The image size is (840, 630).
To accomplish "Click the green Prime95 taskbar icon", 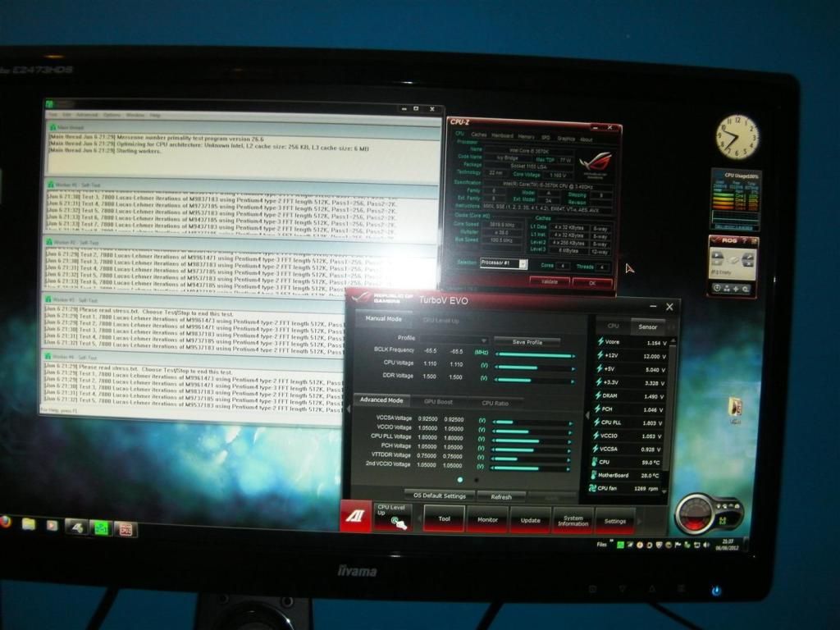I will coord(100,528).
